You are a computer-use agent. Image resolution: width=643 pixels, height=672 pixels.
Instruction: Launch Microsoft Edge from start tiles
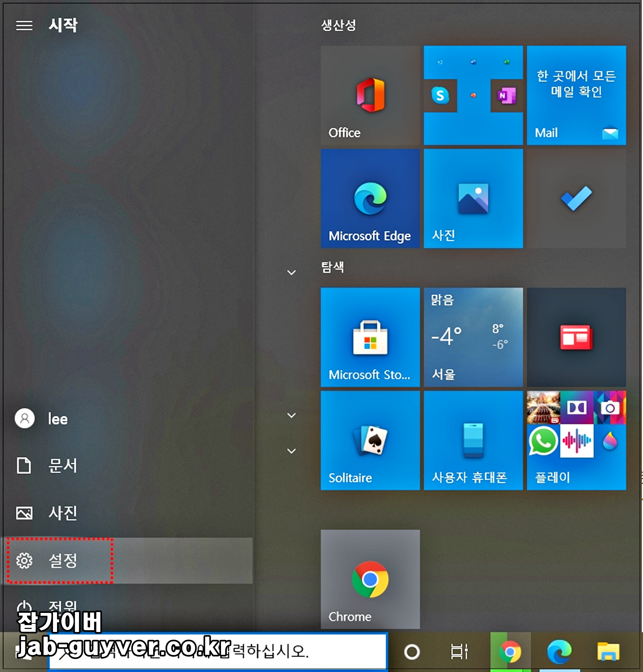click(370, 198)
